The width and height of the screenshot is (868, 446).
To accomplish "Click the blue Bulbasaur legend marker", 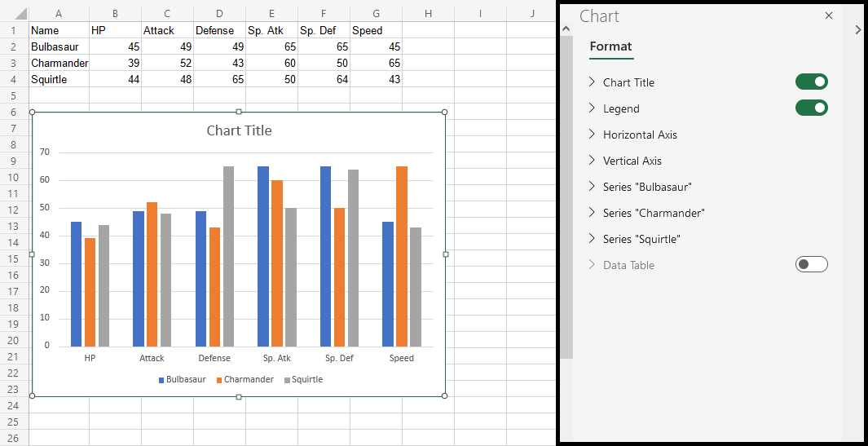I will click(x=161, y=380).
